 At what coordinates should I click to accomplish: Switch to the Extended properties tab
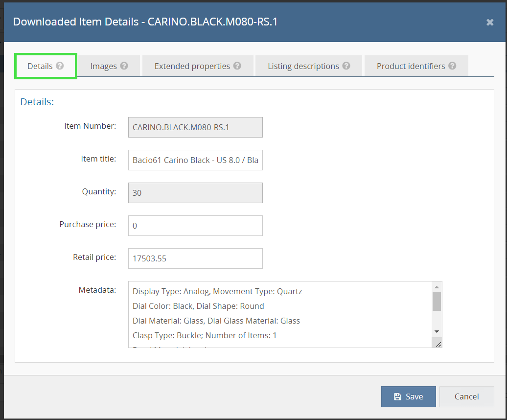pyautogui.click(x=192, y=66)
